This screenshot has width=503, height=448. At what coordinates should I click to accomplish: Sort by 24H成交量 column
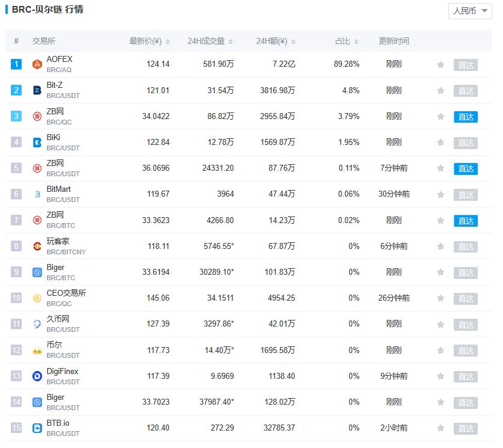[x=210, y=41]
